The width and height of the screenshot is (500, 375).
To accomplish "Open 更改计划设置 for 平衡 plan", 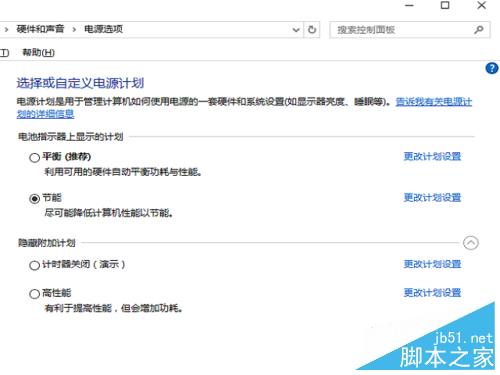I will [x=432, y=156].
